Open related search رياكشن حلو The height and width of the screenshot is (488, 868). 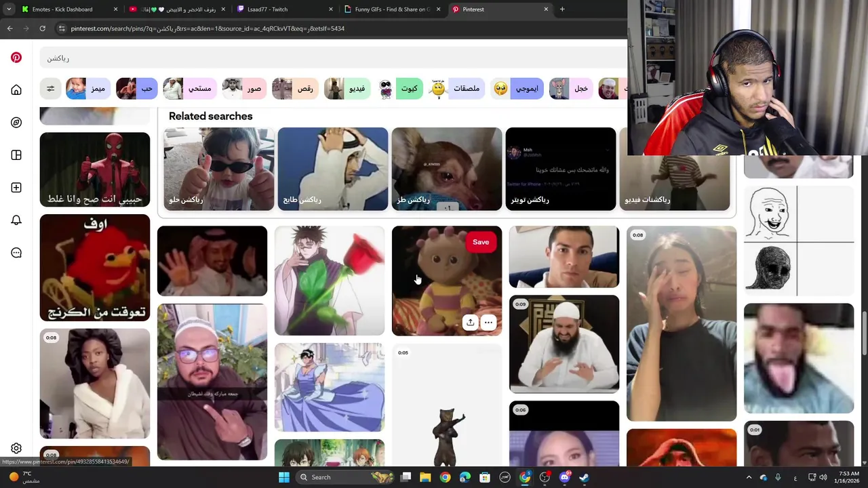click(219, 169)
